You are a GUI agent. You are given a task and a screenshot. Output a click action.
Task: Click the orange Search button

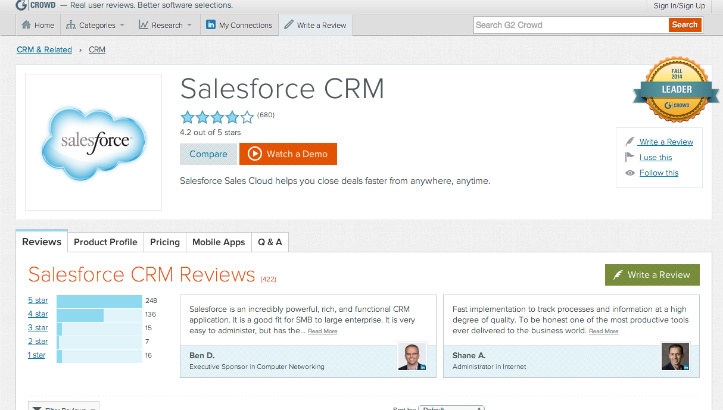point(685,25)
